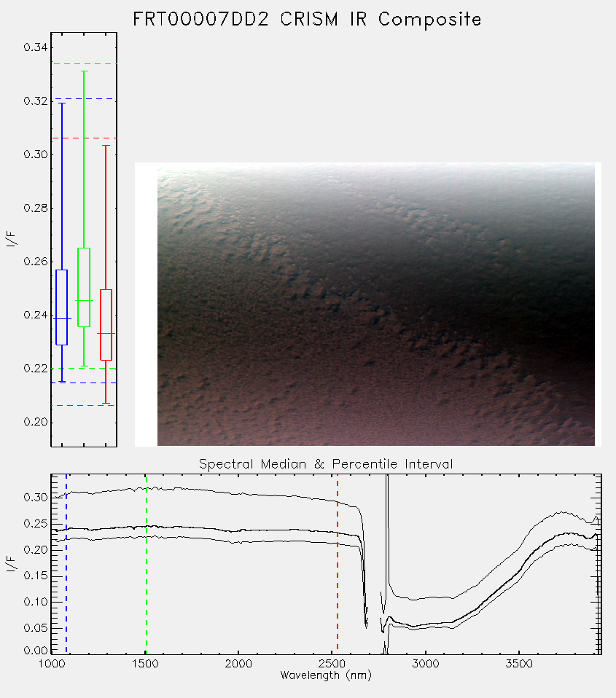Click the Spectral Median & Percentile Interval heading
616x698 pixels.
(x=326, y=464)
